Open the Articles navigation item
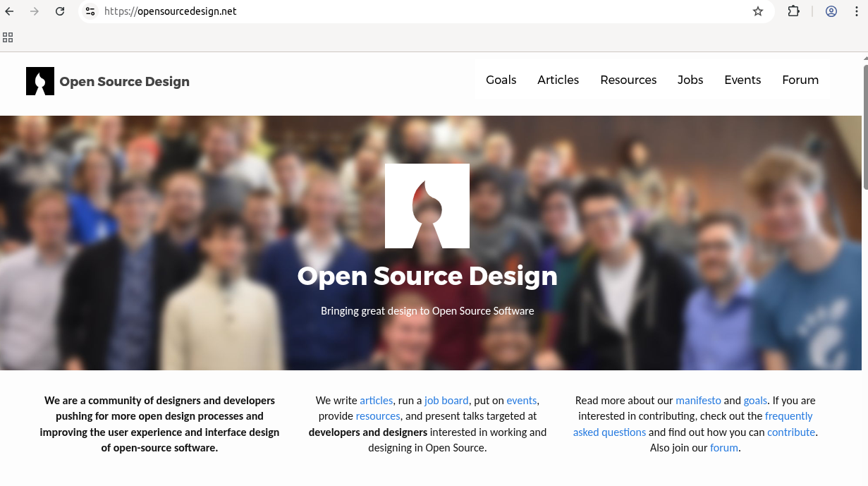The image size is (868, 486). [558, 80]
